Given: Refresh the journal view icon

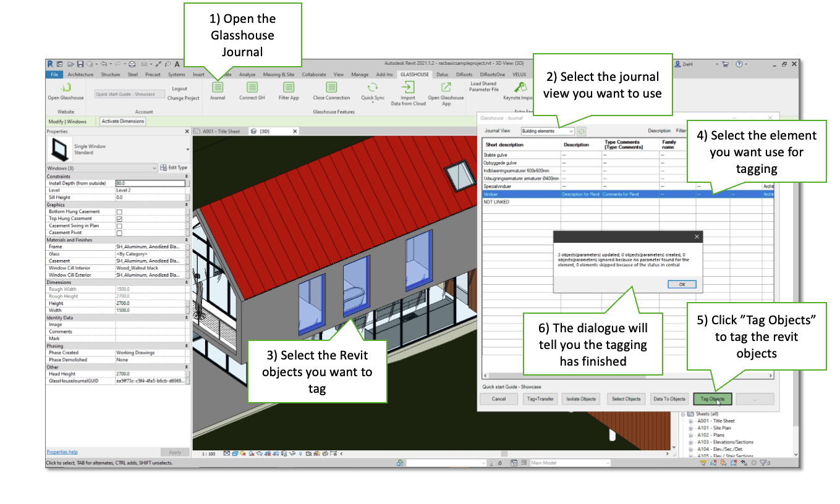Looking at the screenshot, I should [x=582, y=131].
